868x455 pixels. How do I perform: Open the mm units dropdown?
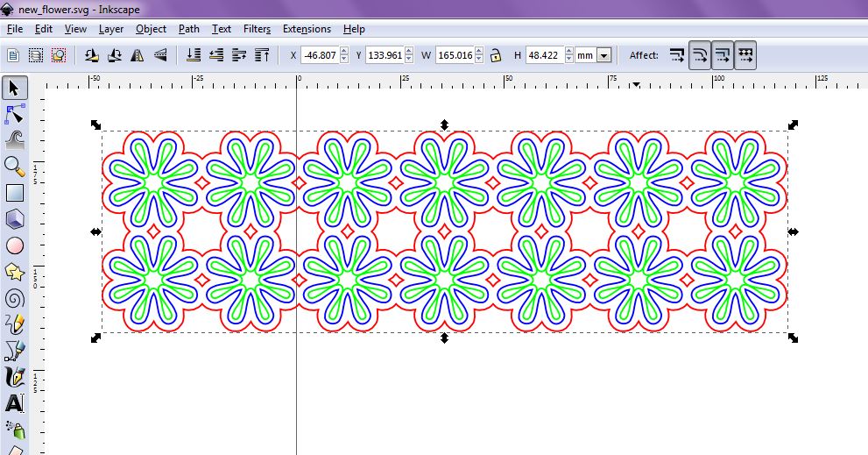coord(604,55)
